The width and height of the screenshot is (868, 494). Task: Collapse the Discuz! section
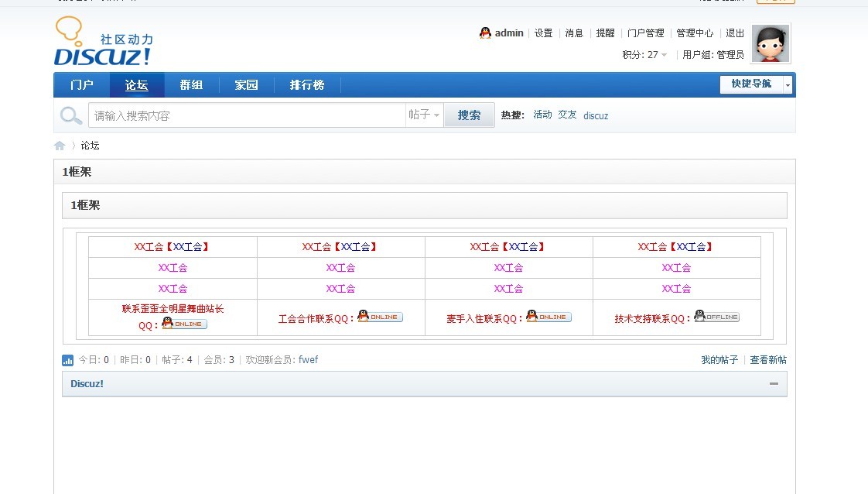point(774,384)
